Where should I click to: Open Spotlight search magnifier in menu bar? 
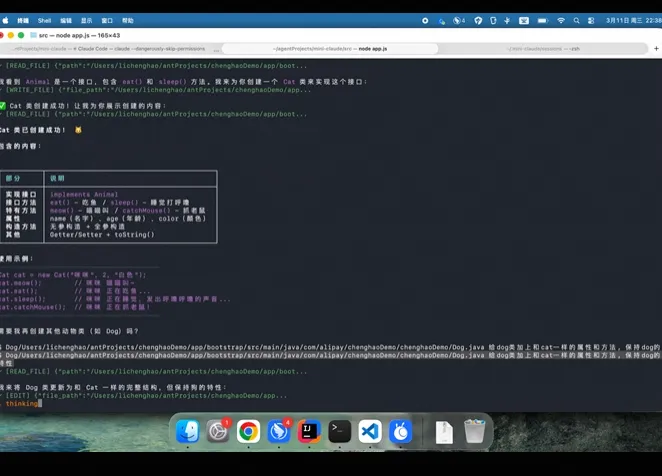[576, 21]
